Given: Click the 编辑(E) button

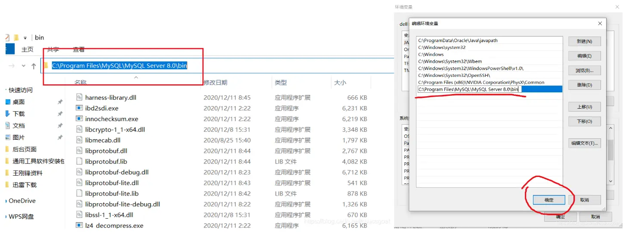Looking at the screenshot, I should [x=584, y=56].
